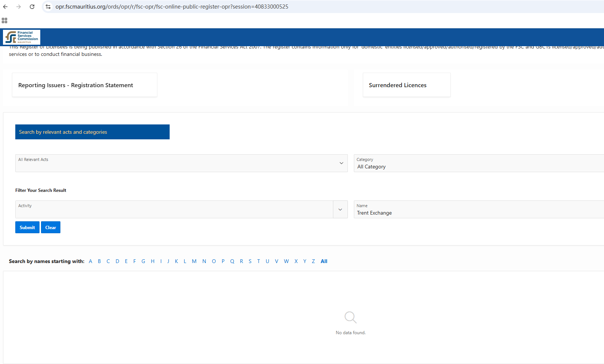
Task: Open the apps grid icon
Action: pos(4,20)
